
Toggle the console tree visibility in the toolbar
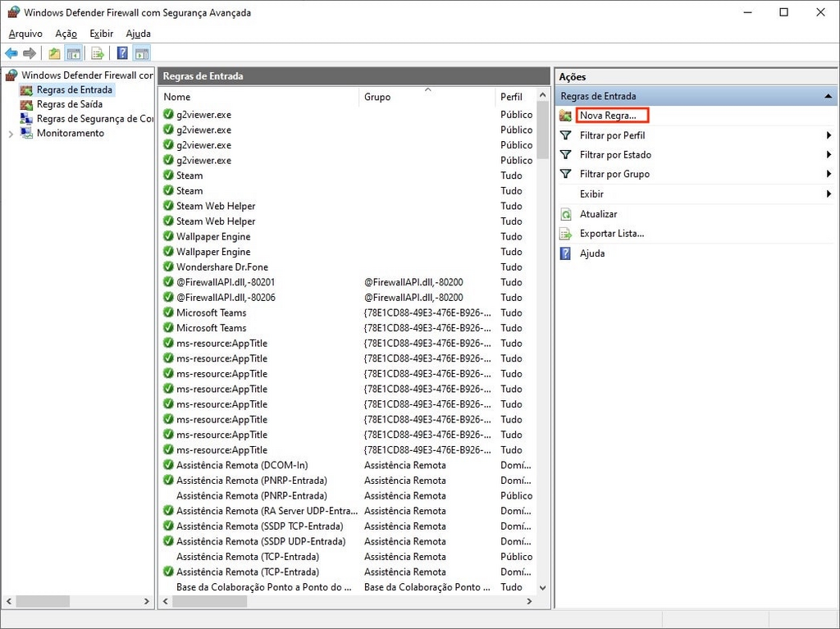coord(73,52)
